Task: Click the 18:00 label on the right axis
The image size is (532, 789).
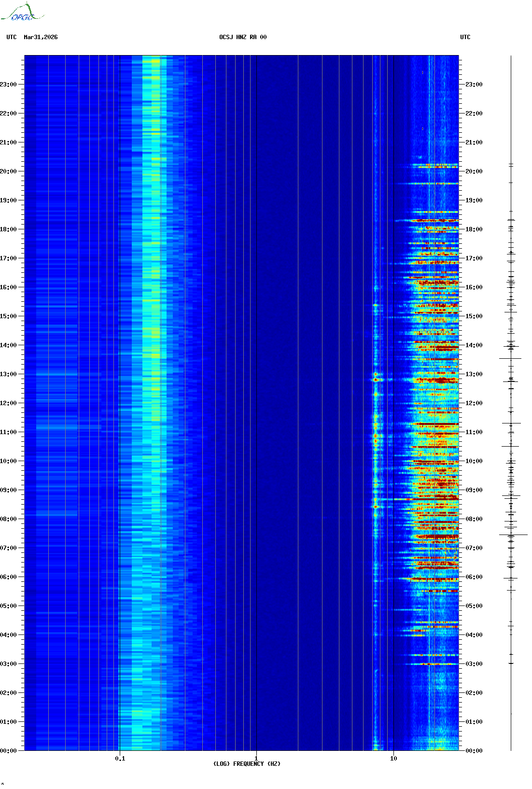Action: (x=474, y=229)
